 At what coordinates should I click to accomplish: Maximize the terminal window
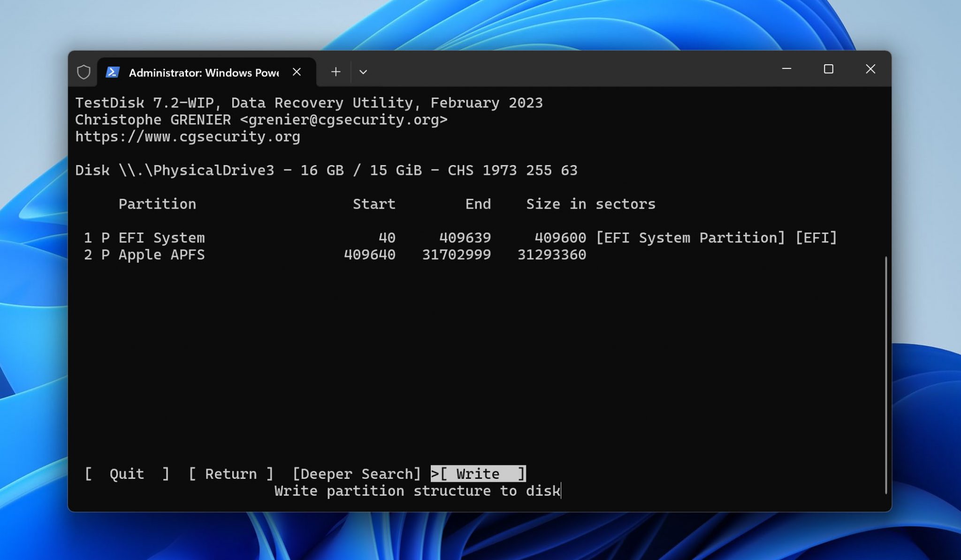(829, 69)
